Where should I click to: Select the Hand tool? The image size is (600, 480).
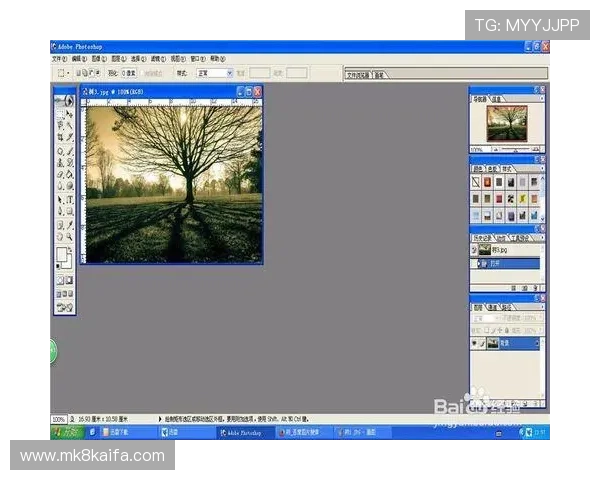pyautogui.click(x=60, y=237)
